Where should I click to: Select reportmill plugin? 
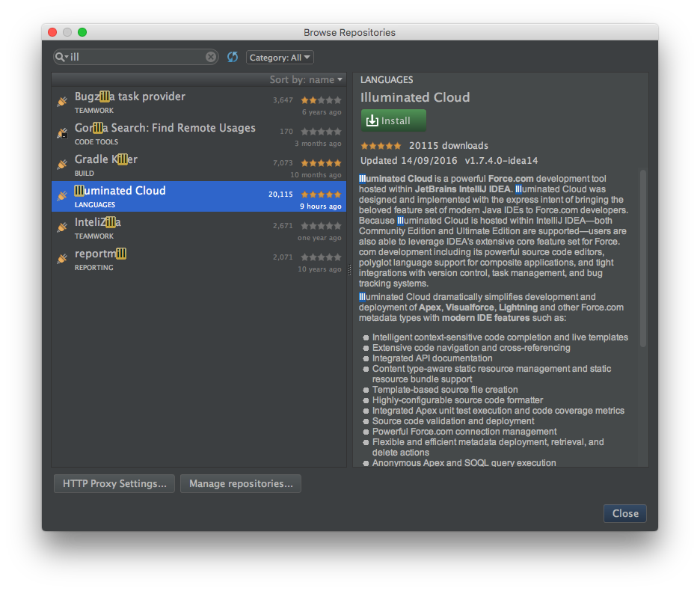[199, 259]
